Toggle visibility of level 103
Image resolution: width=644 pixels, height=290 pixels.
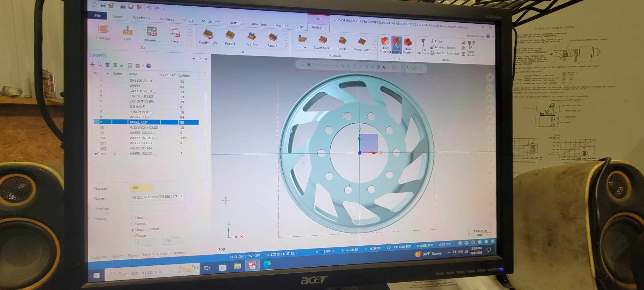(115, 154)
